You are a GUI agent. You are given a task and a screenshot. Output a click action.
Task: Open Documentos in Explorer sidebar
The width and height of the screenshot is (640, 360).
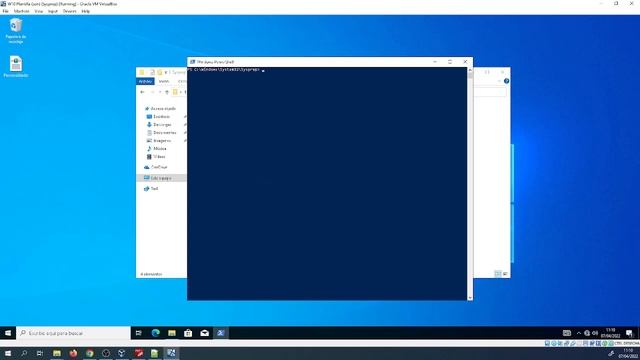pos(162,133)
